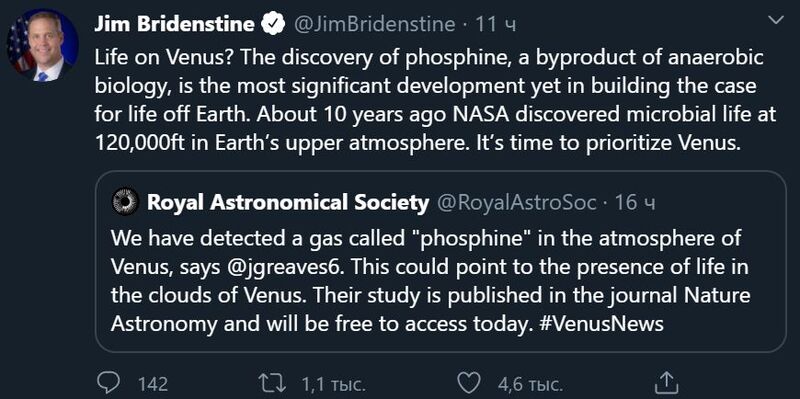View the 142 replies count
The height and width of the screenshot is (399, 800).
point(153,384)
